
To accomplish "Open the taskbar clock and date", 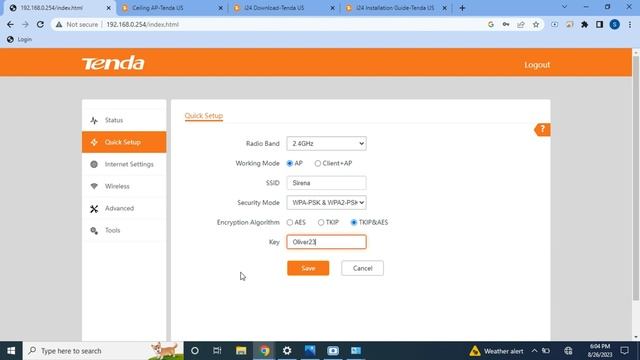I will 599,351.
